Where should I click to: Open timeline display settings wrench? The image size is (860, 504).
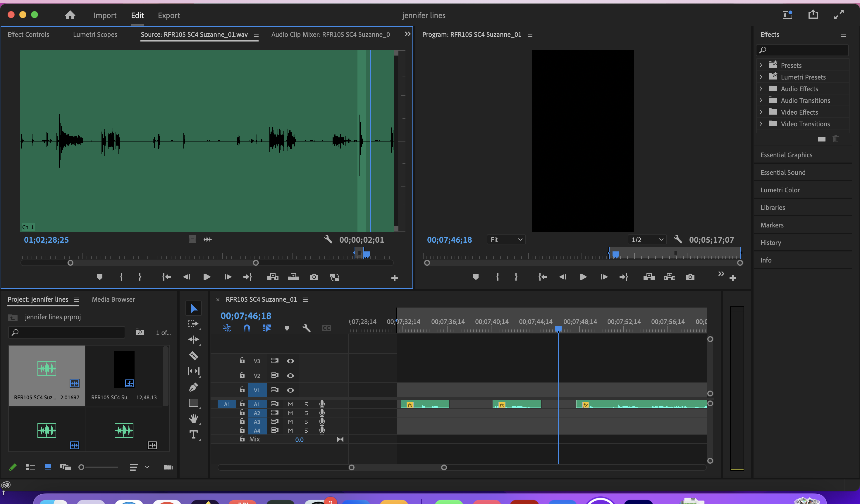tap(306, 328)
